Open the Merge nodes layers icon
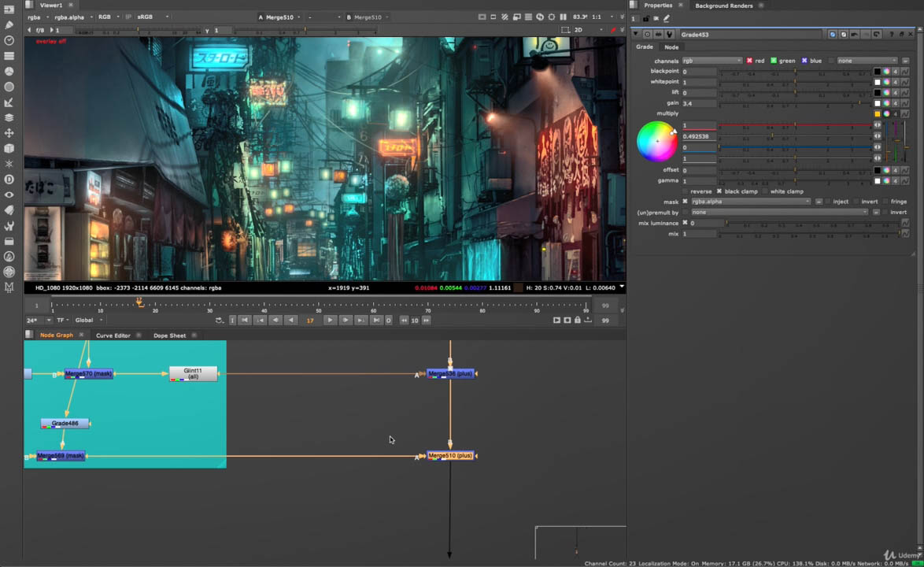This screenshot has width=924, height=567. [x=9, y=118]
